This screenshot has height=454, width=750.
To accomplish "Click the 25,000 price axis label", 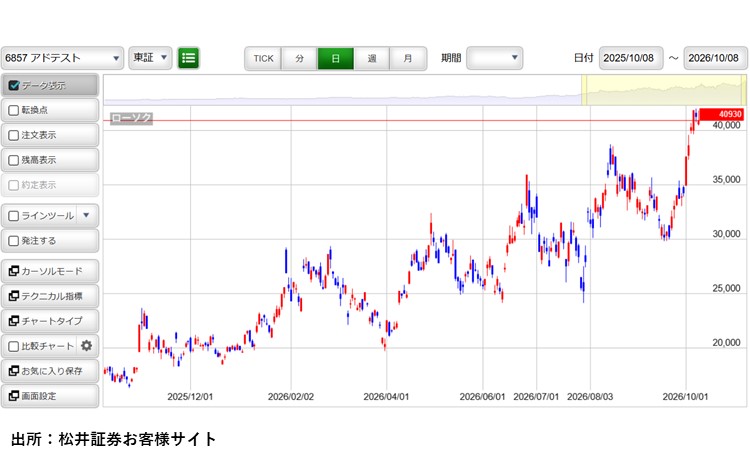I will click(x=726, y=288).
